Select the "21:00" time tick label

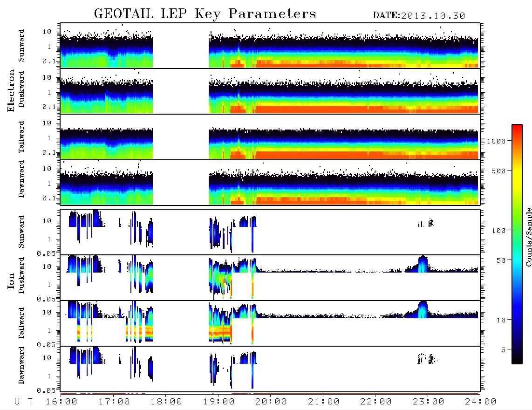coord(324,402)
